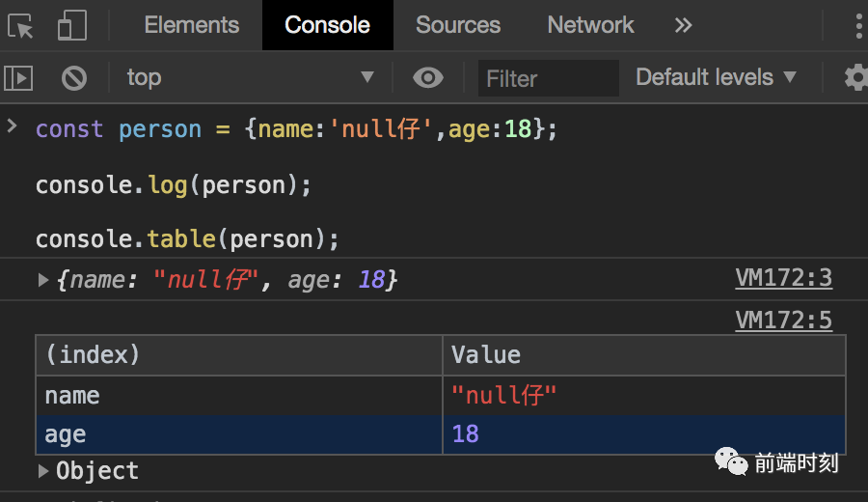This screenshot has width=868, height=502.
Task: Show the console sidebar panel
Action: pos(18,77)
